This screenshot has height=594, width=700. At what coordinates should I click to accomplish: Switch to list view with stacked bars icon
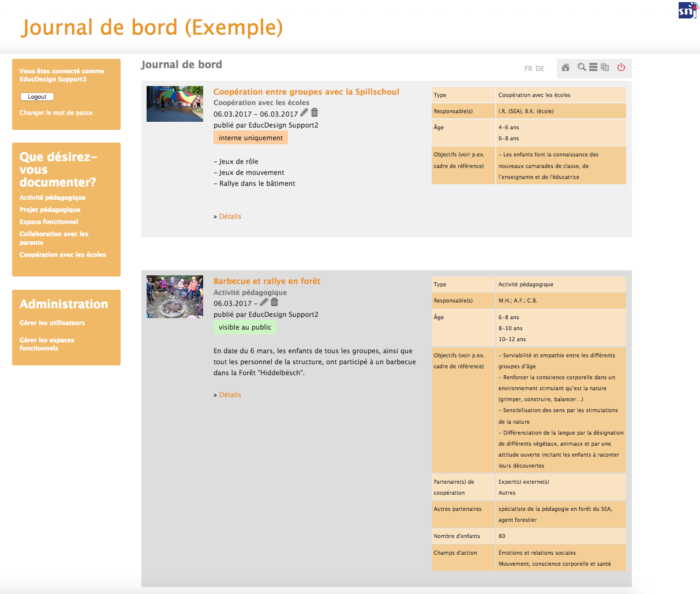click(x=593, y=68)
